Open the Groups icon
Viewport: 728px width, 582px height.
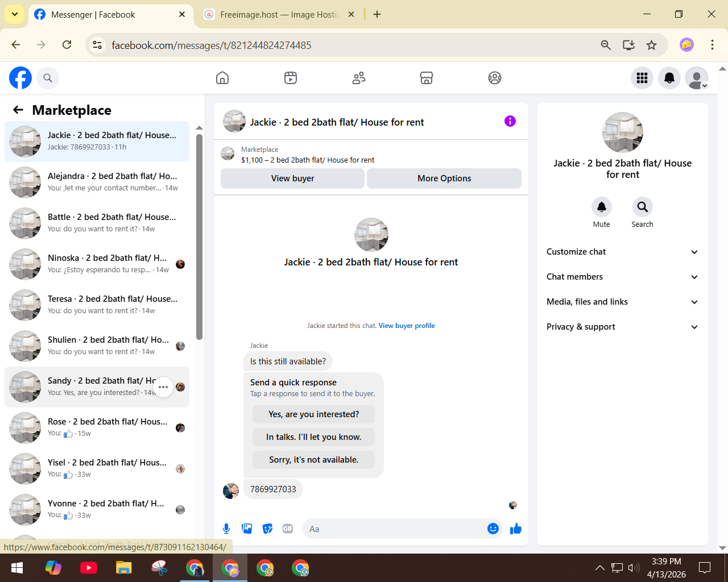click(x=495, y=78)
